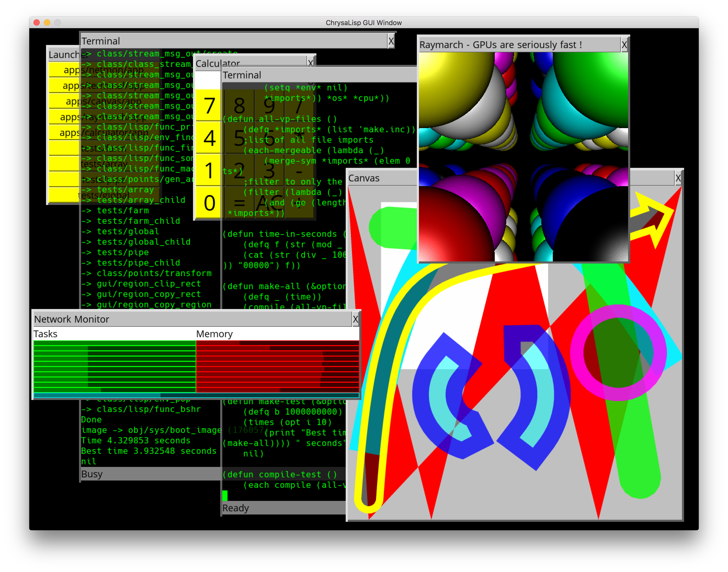This screenshot has width=728, height=572.
Task: Launch apps/calculator/app from the Launcher
Action: pyautogui.click(x=64, y=133)
